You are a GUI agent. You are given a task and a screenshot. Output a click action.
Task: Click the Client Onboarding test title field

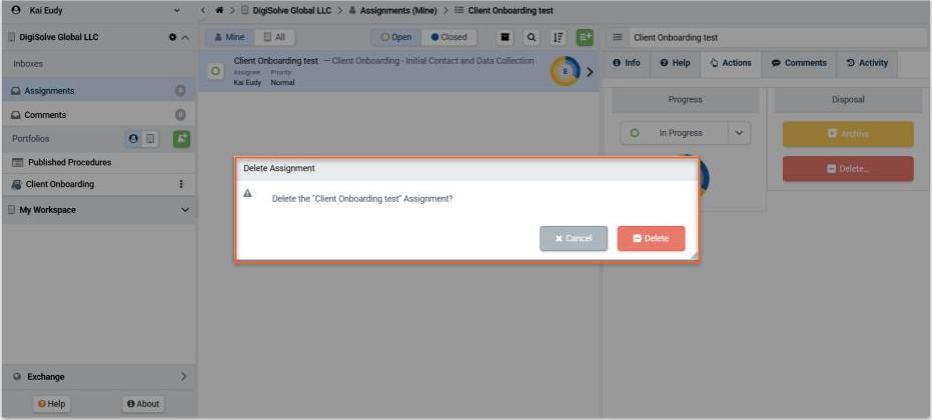777,37
